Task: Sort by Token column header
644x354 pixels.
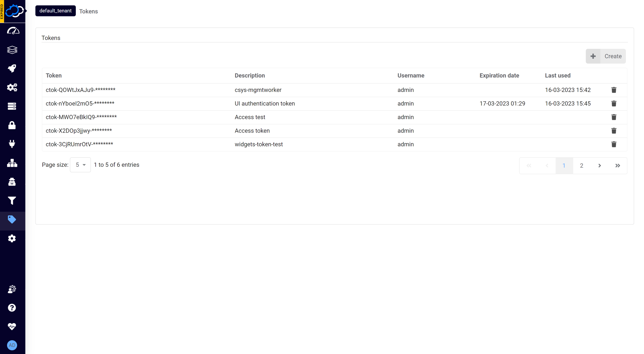Action: click(x=54, y=75)
